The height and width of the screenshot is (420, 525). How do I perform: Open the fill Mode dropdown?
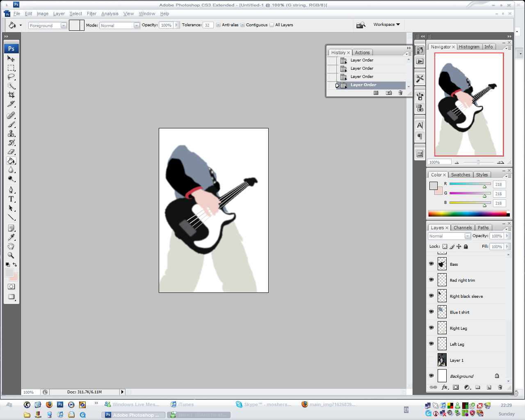[119, 25]
